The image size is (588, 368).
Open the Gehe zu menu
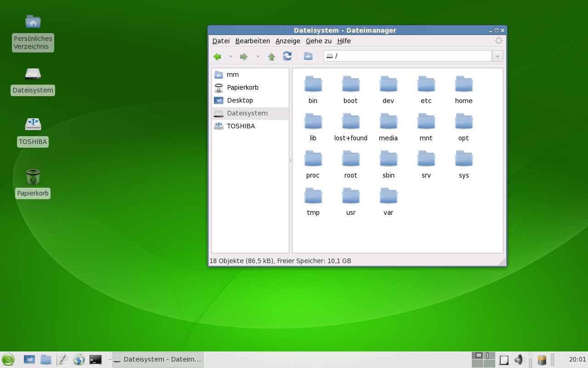click(319, 41)
